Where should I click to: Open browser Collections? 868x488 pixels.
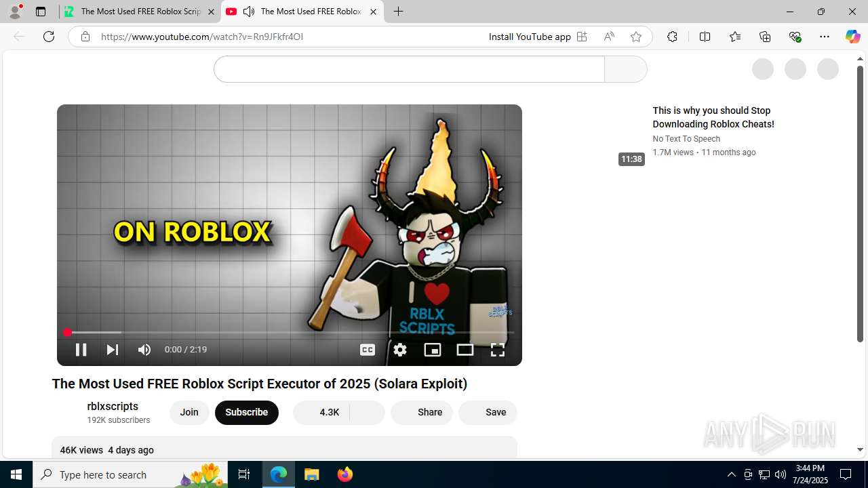765,37
